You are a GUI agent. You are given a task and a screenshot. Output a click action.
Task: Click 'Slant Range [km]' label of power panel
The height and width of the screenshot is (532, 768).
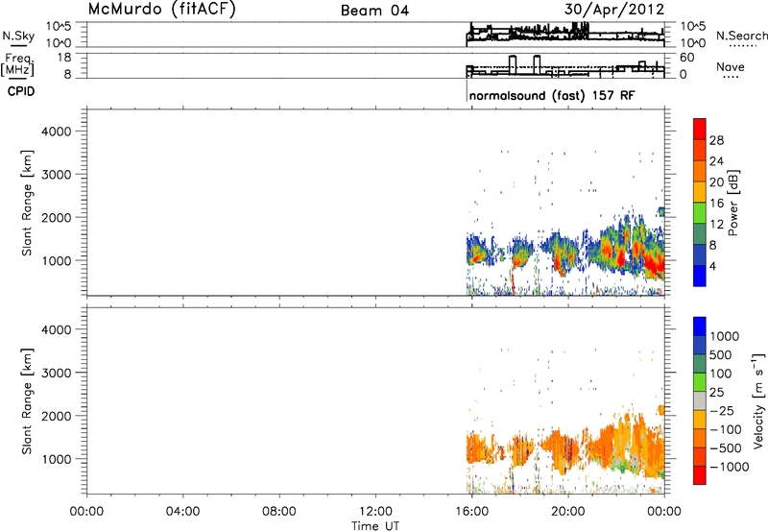[x=27, y=203]
